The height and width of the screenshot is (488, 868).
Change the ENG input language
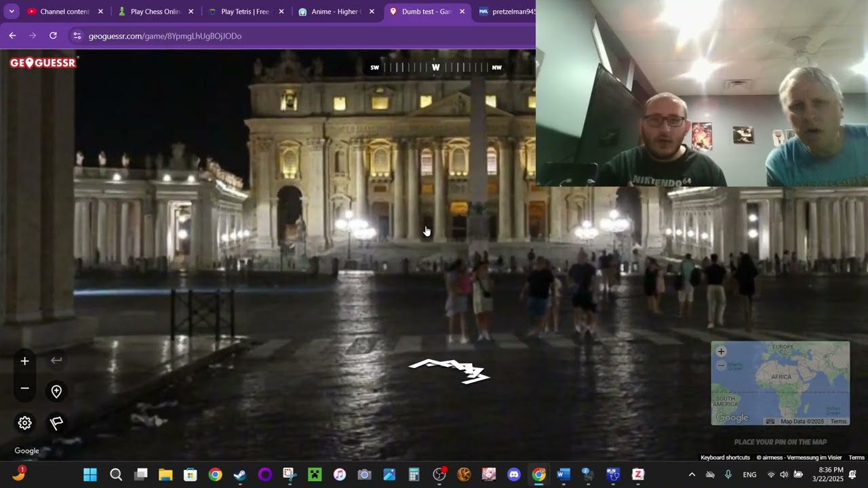(x=749, y=474)
